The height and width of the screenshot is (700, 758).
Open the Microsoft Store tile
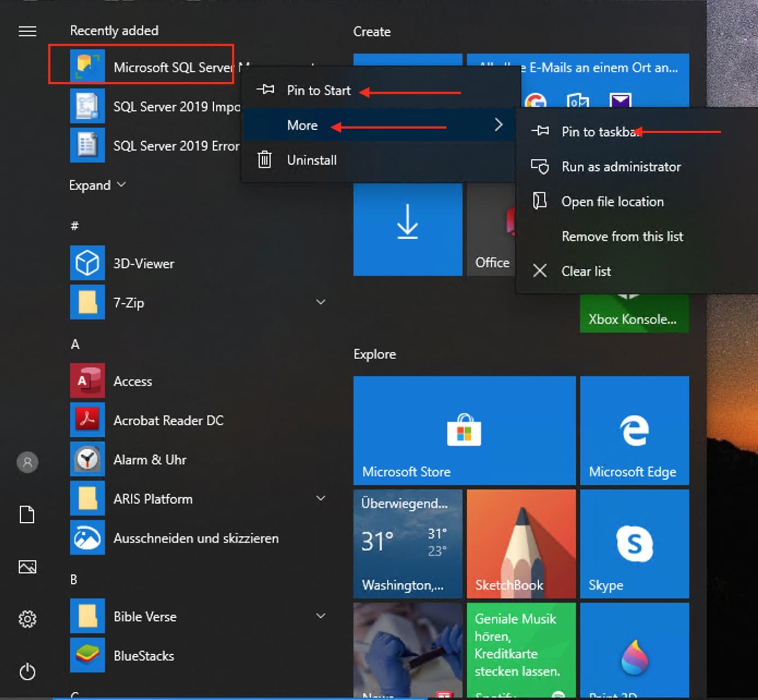click(x=464, y=430)
